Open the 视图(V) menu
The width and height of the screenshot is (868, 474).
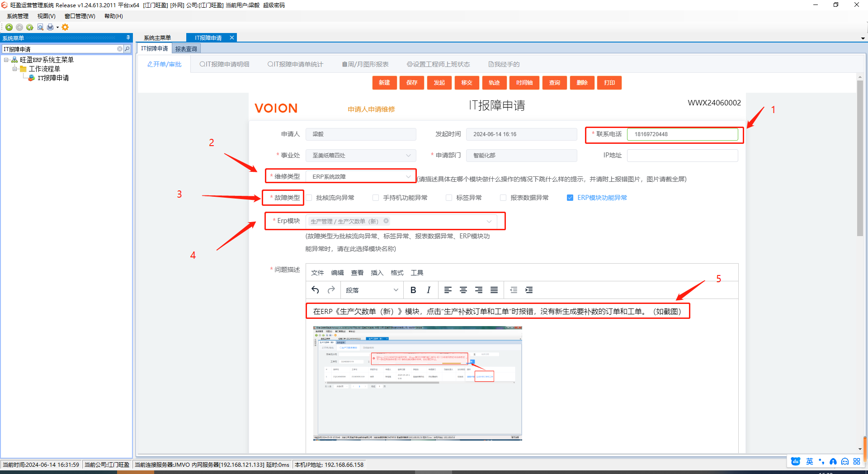47,16
